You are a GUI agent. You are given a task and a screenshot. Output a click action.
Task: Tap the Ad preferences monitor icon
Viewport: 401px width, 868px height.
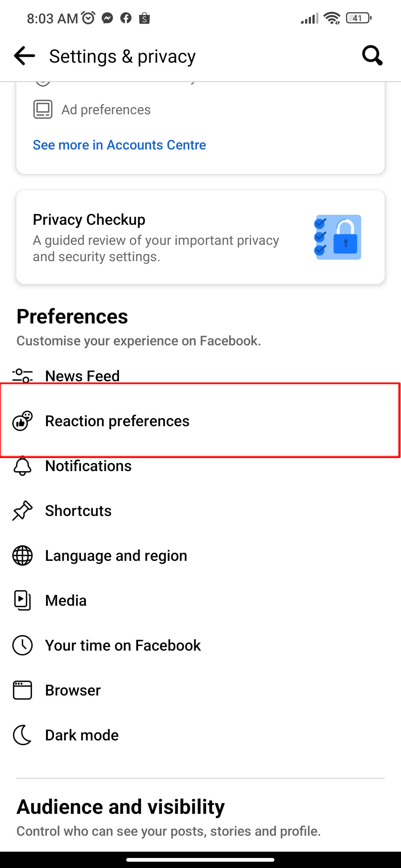click(43, 109)
